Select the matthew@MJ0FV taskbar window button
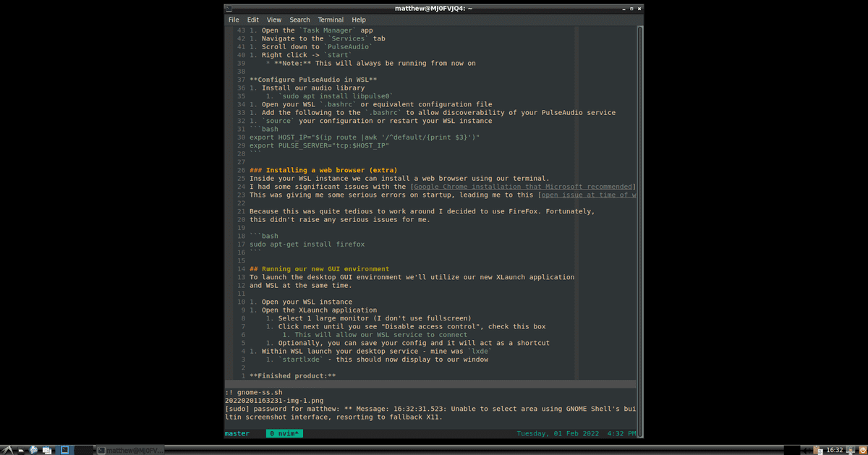 point(131,449)
